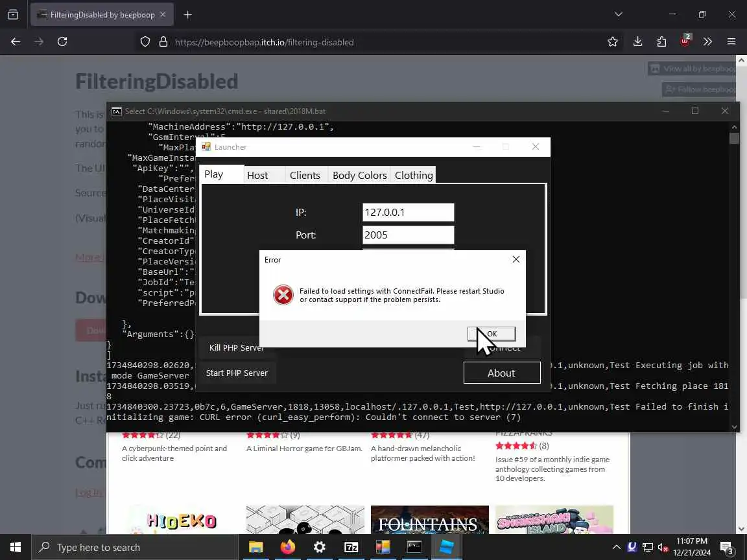
Task: Open the About button in Launcher
Action: click(502, 373)
